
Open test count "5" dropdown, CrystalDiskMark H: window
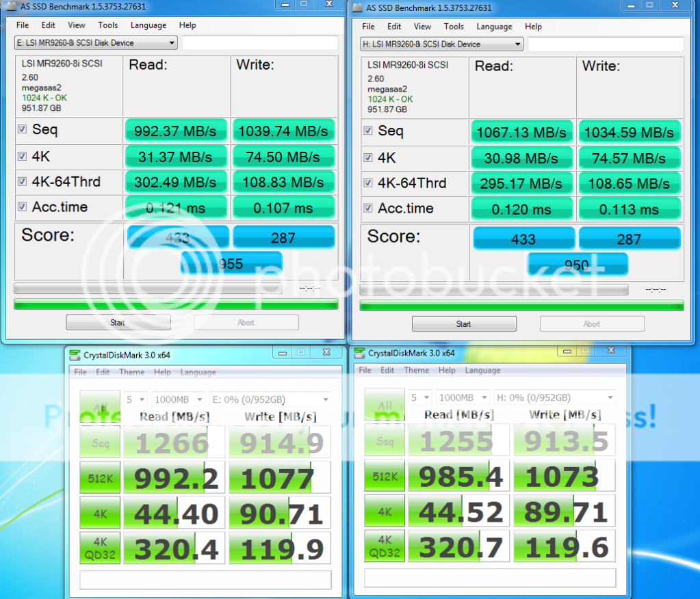[421, 397]
